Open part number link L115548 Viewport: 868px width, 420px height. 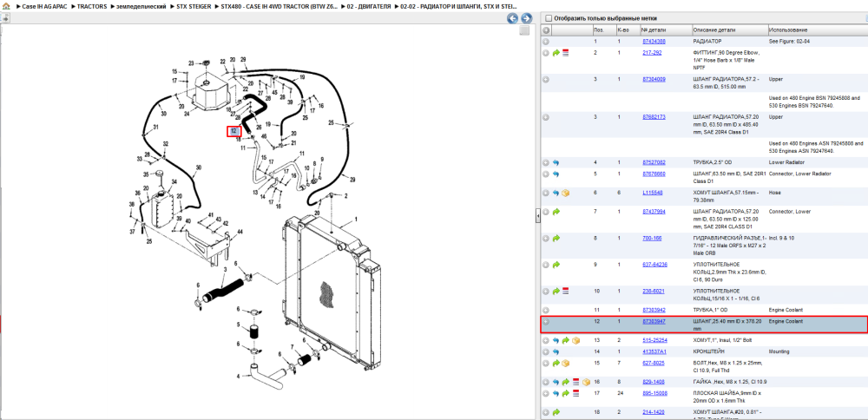pyautogui.click(x=653, y=193)
